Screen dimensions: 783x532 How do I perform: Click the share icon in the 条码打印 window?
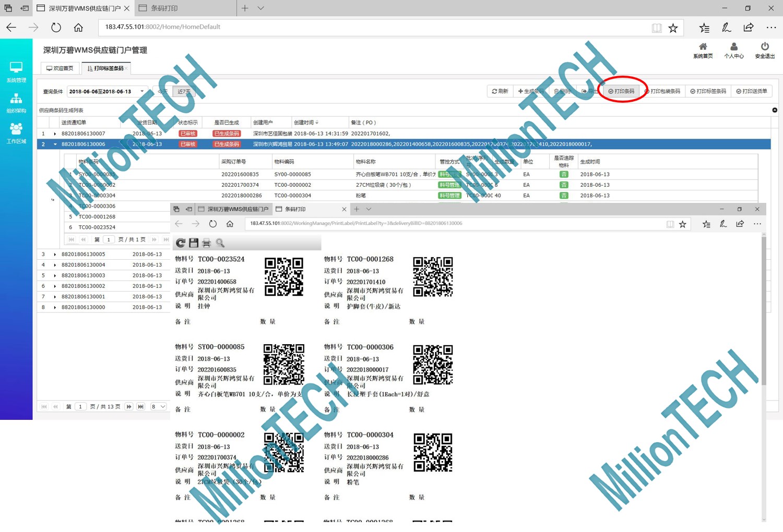pos(740,224)
